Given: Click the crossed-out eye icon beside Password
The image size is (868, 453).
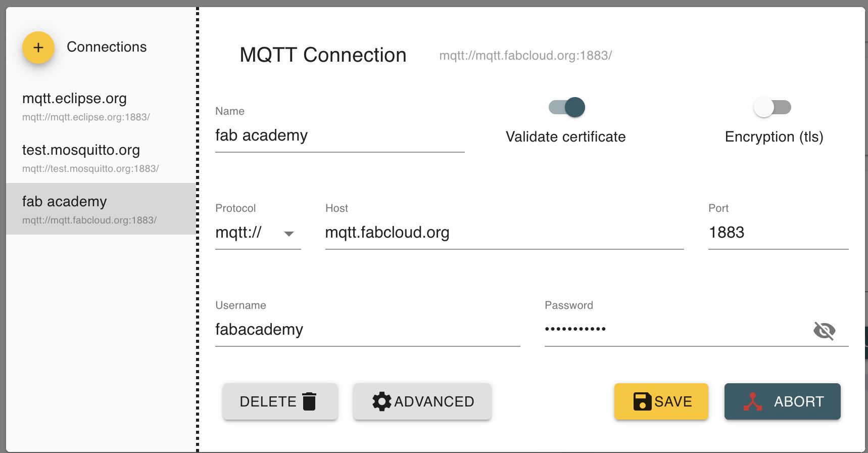Looking at the screenshot, I should [x=825, y=330].
